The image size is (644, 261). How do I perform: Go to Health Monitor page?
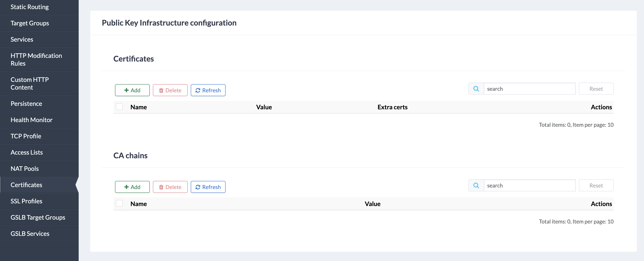[x=32, y=120]
